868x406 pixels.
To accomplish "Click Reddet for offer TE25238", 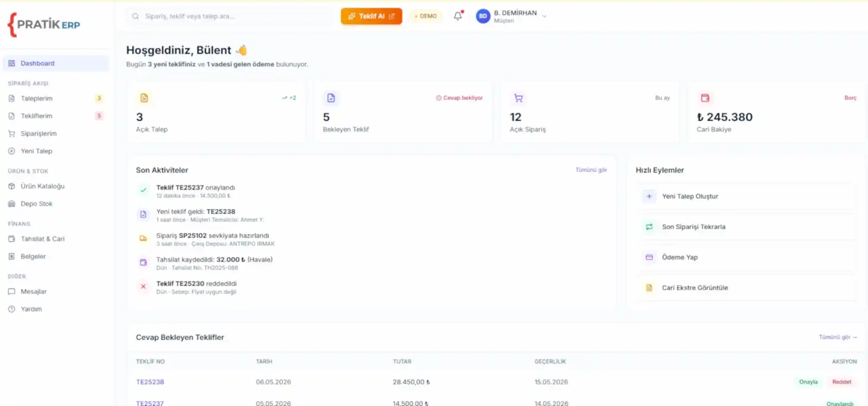I will (842, 382).
